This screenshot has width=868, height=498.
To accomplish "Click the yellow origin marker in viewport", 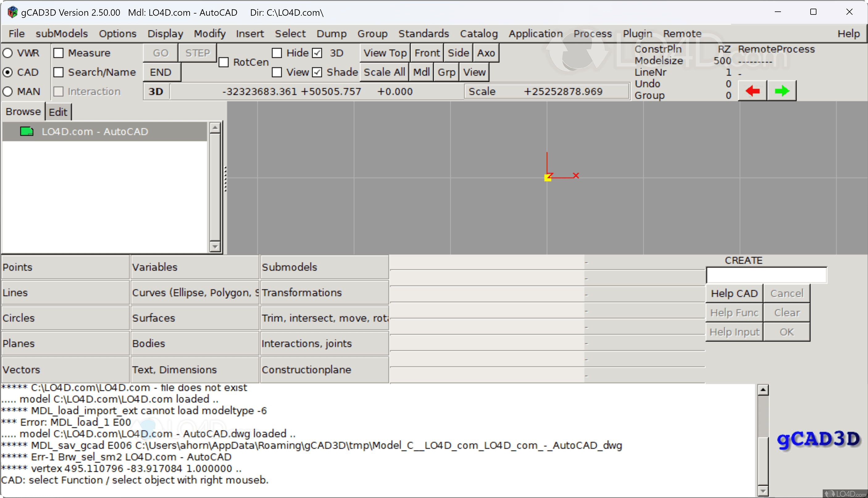I will point(548,178).
